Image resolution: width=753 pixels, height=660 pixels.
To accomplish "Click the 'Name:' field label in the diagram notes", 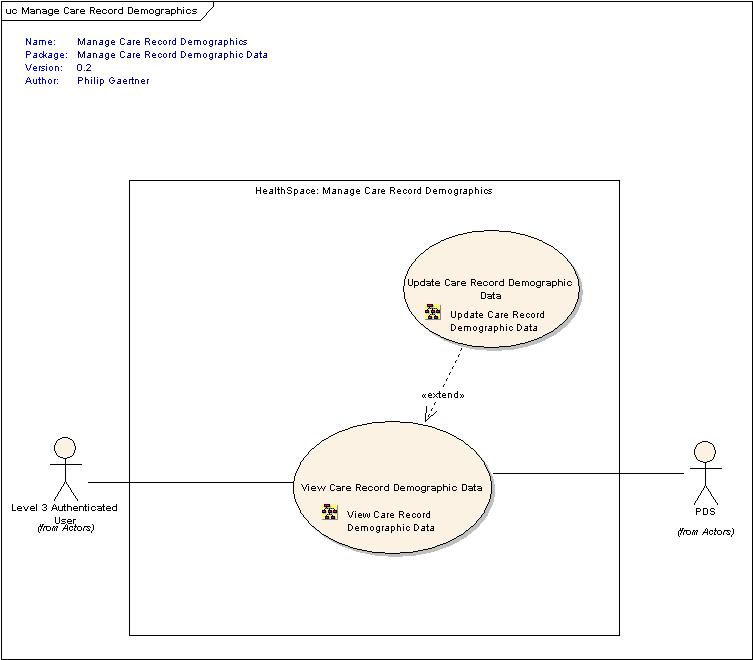I will pos(40,42).
